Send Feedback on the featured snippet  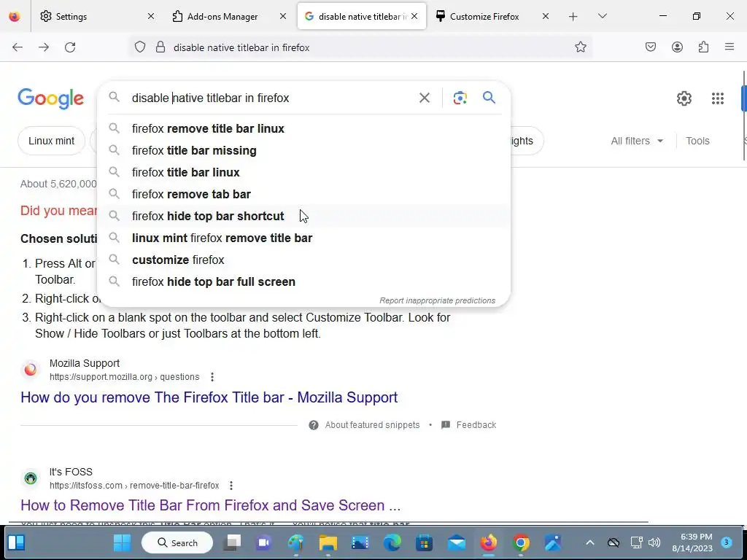coord(476,425)
